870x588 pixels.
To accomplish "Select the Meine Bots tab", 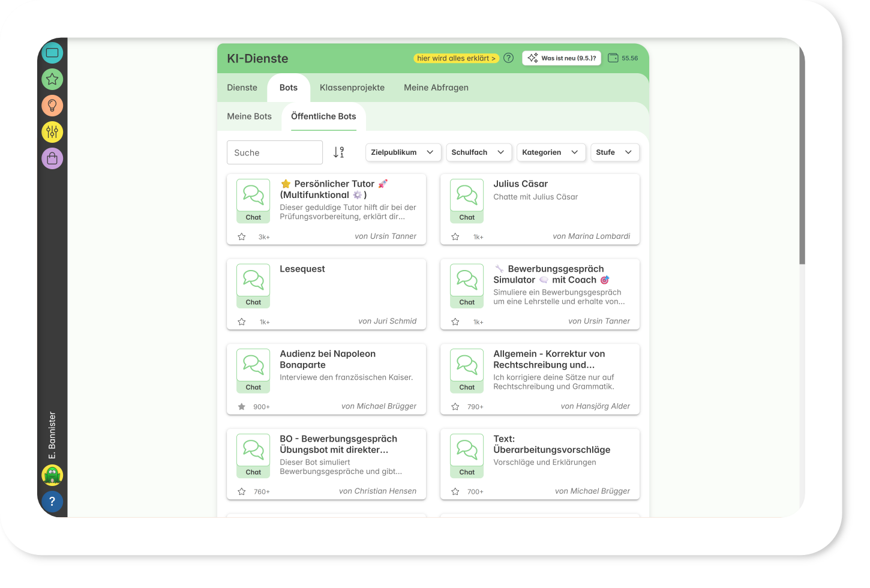I will coord(249,116).
